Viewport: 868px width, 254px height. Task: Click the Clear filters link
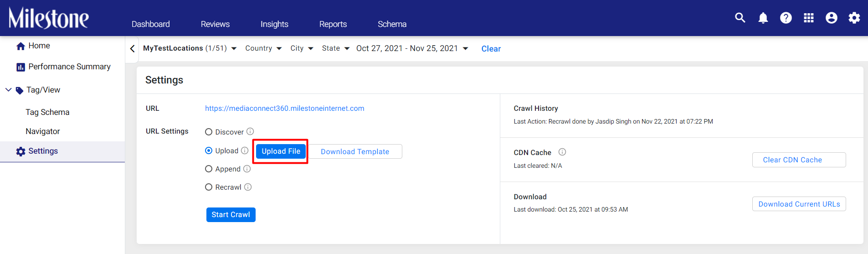[491, 49]
